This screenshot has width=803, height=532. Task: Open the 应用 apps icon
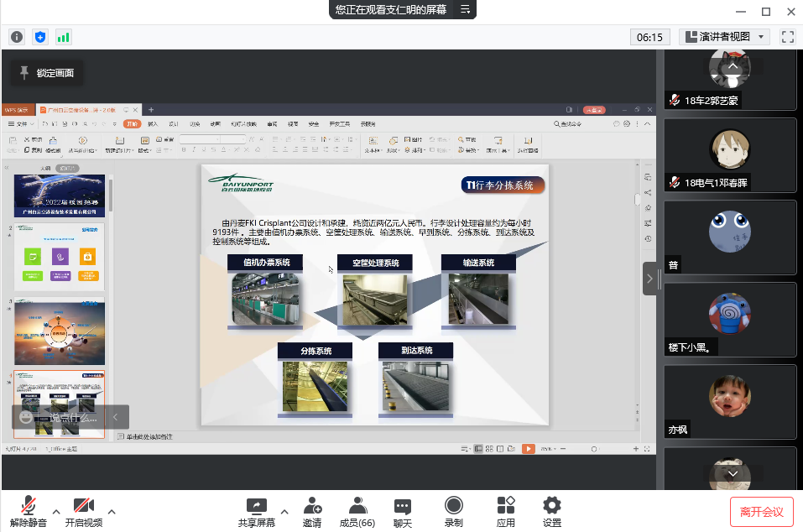point(505,511)
